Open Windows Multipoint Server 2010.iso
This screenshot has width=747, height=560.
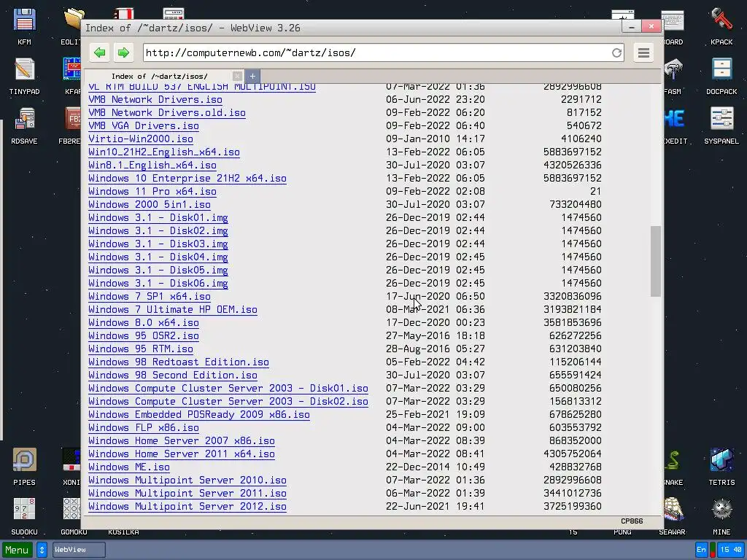pos(187,480)
